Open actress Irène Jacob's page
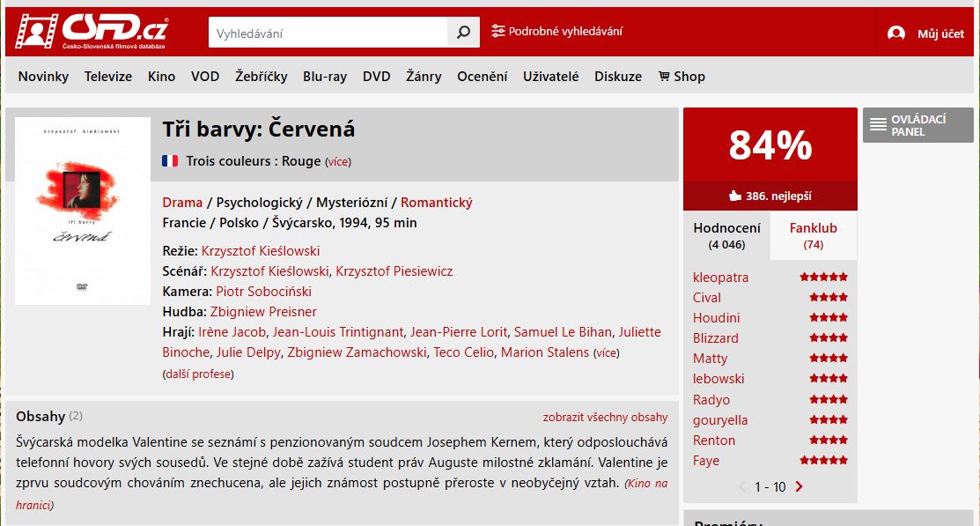This screenshot has width=980, height=526. click(232, 332)
